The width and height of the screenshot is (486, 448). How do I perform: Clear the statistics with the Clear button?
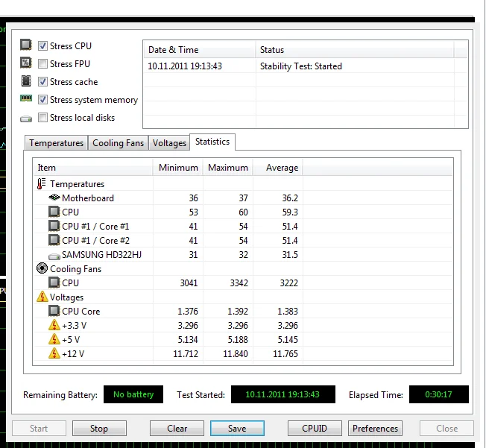(x=177, y=428)
